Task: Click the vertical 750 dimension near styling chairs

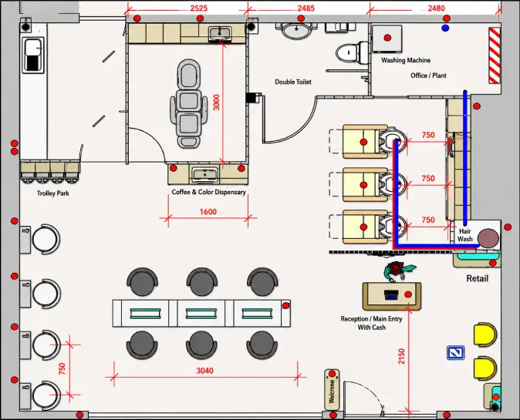Action: pos(62,369)
